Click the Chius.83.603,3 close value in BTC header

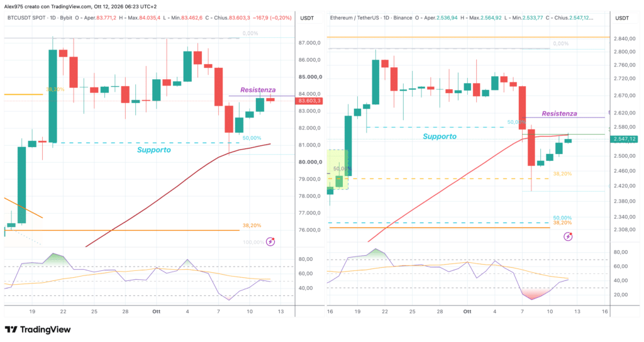pos(232,18)
